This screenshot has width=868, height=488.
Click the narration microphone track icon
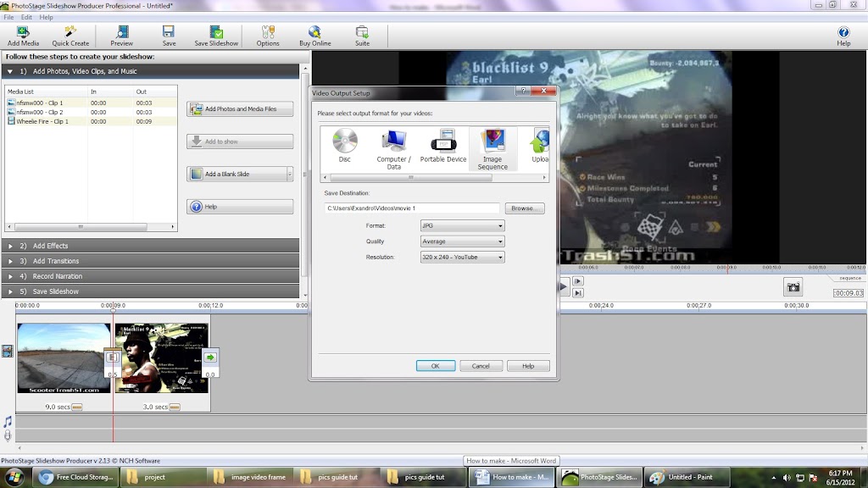click(x=7, y=435)
